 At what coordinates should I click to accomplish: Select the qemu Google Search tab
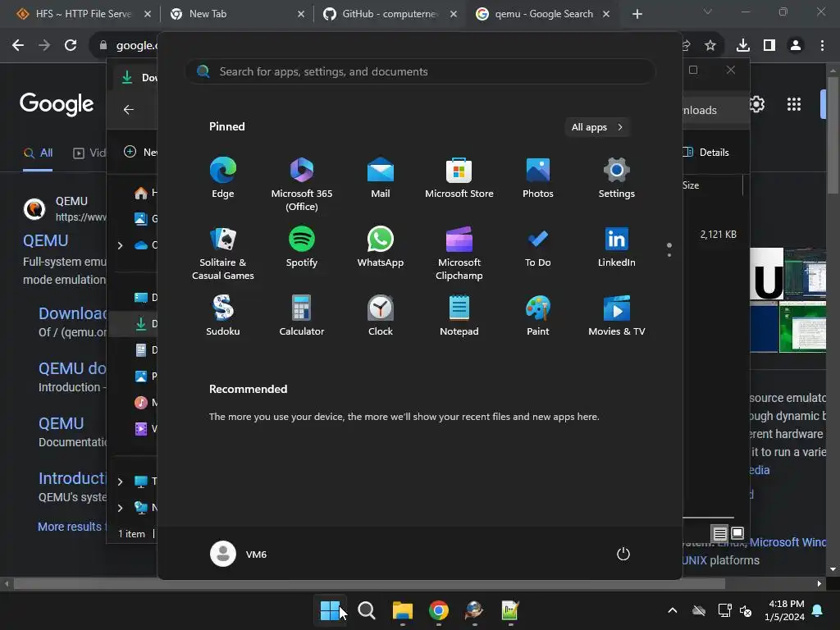point(543,14)
